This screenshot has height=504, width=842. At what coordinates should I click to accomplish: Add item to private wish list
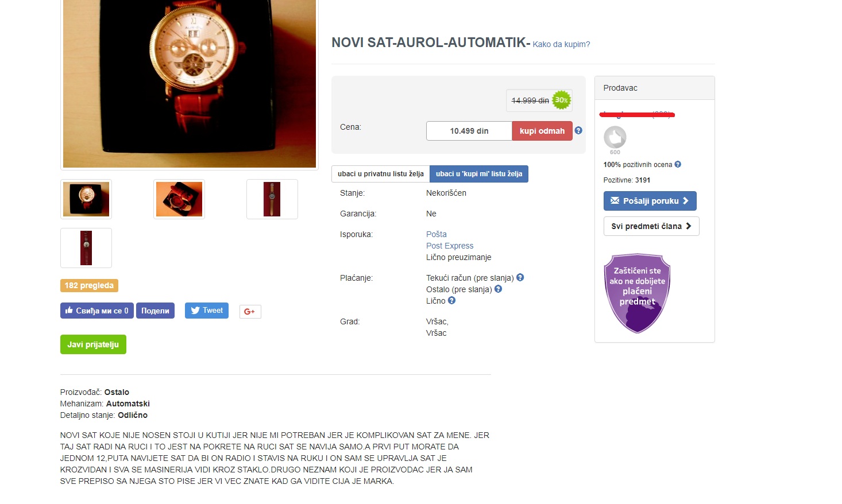pos(380,174)
